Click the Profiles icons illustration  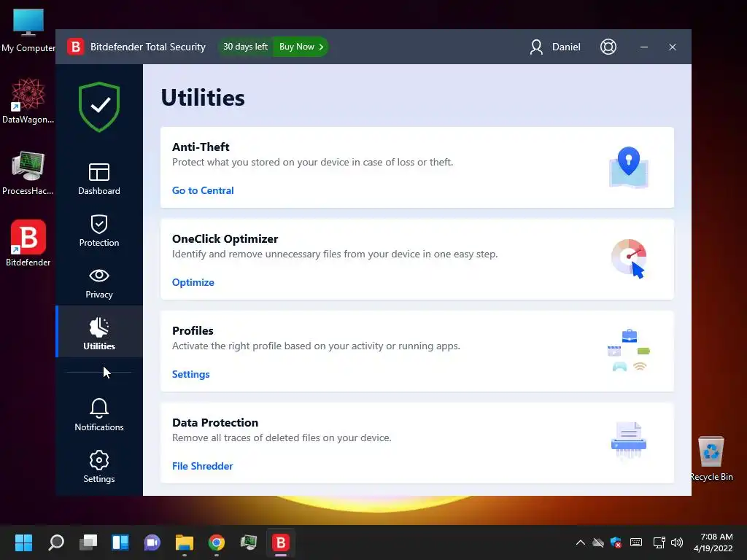pyautogui.click(x=629, y=351)
